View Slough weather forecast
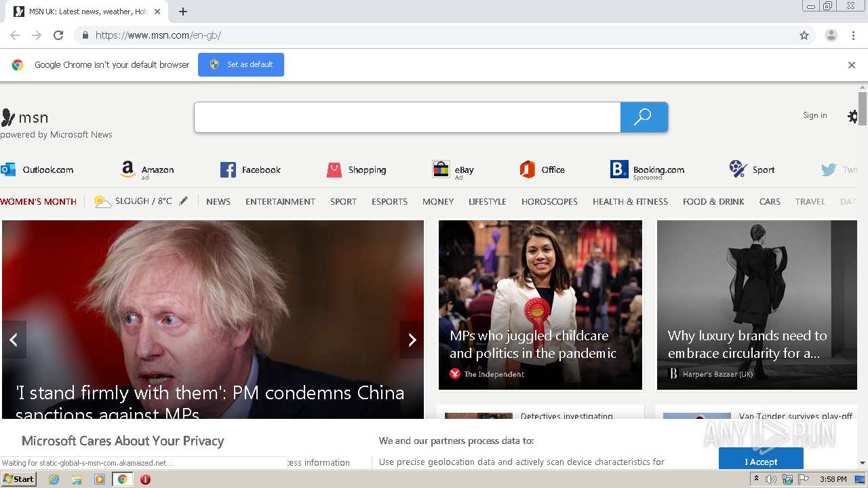 (x=133, y=201)
